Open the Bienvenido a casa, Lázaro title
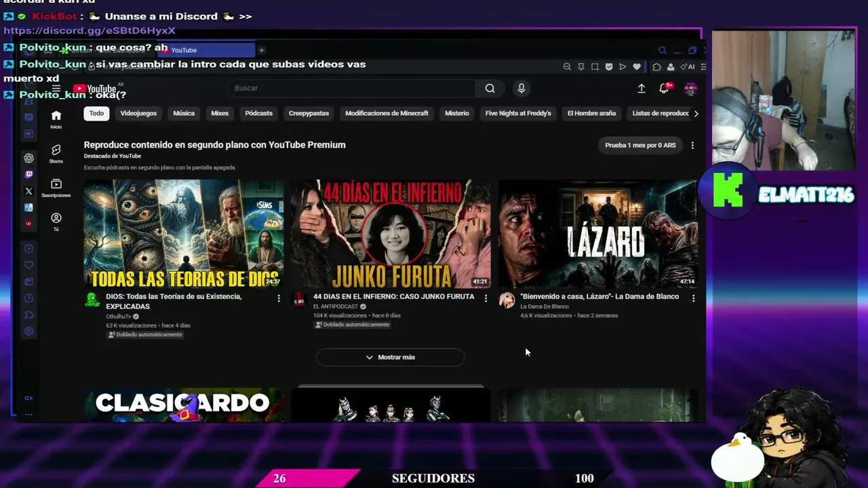Image resolution: width=868 pixels, height=488 pixels. [599, 297]
